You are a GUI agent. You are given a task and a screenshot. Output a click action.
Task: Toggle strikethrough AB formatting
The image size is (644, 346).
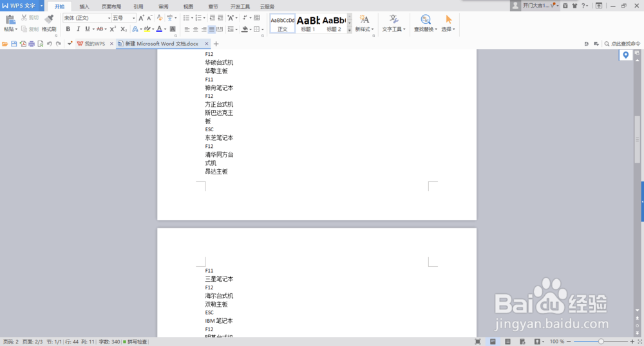(x=100, y=29)
